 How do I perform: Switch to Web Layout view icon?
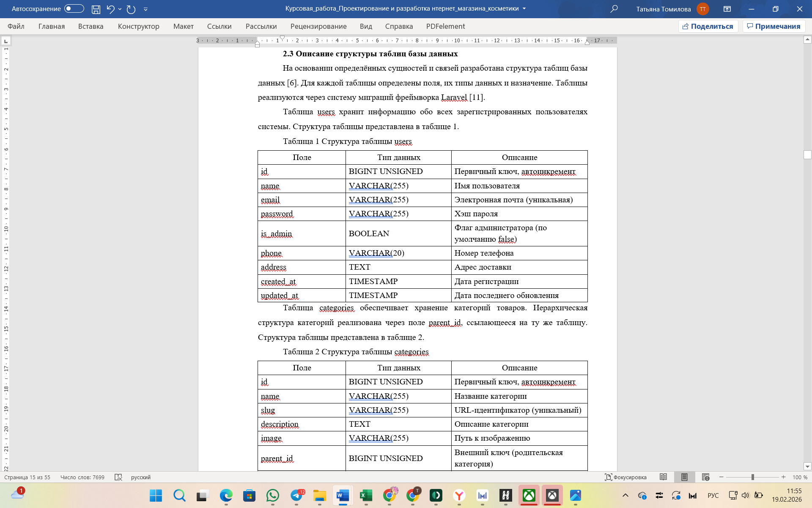tap(705, 477)
